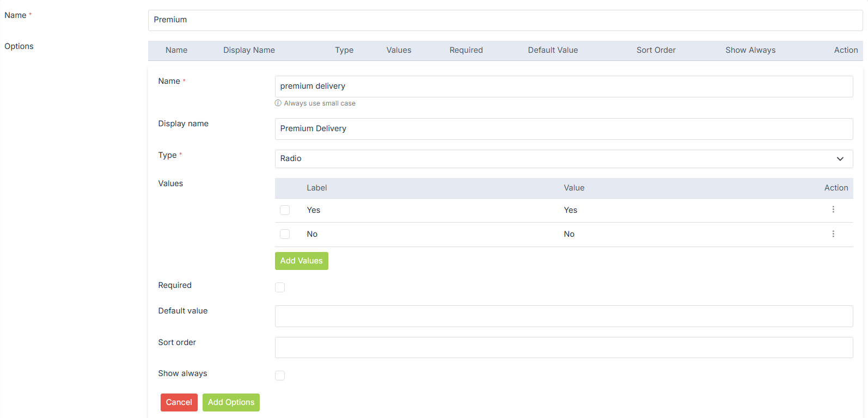Screen dimensions: 868x418
Task: Tick the checkbox for the No row
Action: [285, 234]
